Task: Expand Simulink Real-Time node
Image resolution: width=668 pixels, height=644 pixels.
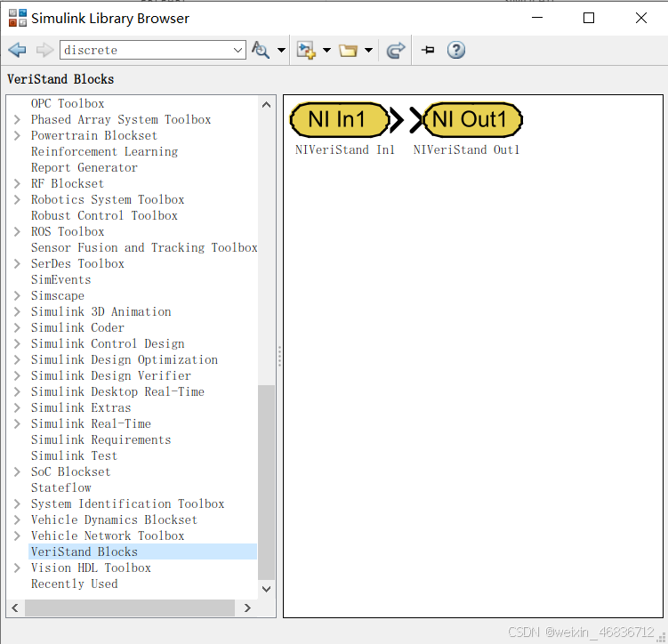Action: coord(17,423)
